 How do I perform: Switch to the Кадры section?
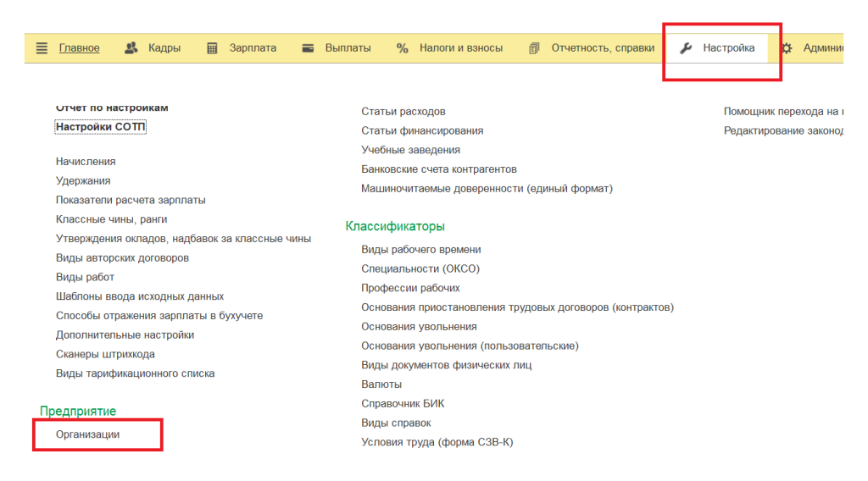tap(164, 48)
